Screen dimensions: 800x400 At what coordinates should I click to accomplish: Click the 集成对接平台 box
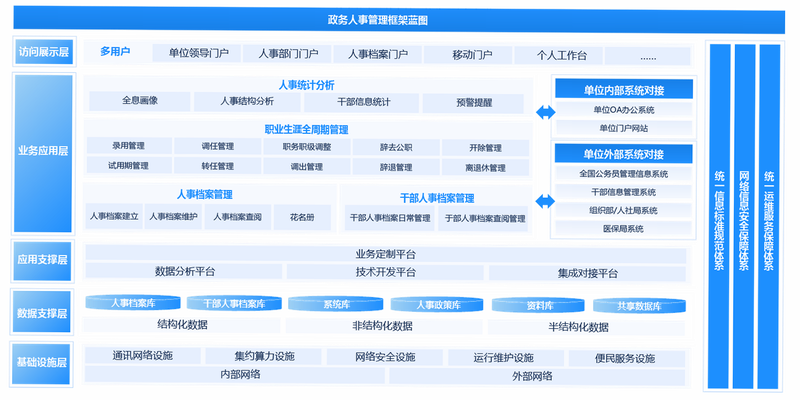pyautogui.click(x=587, y=273)
